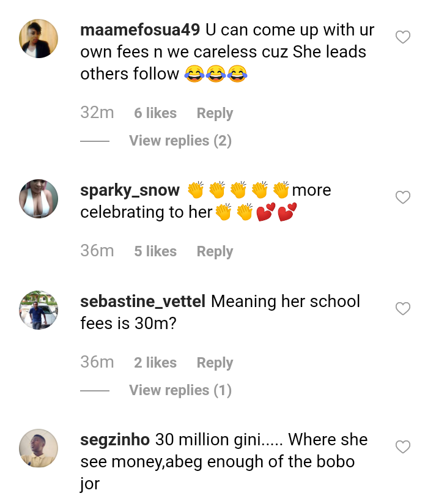Image resolution: width=436 pixels, height=504 pixels.
Task: Reply to maamefosua49's comment
Action: [215, 113]
